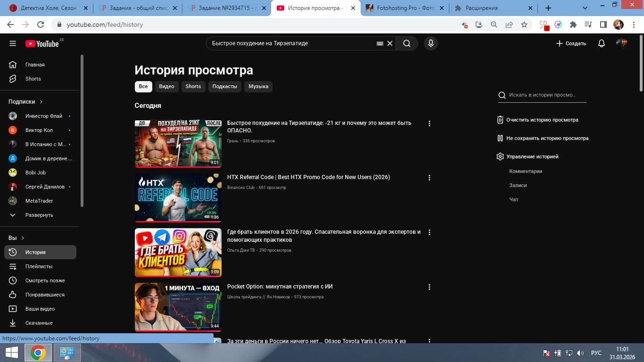
Task: Open Управление историей
Action: pyautogui.click(x=528, y=156)
